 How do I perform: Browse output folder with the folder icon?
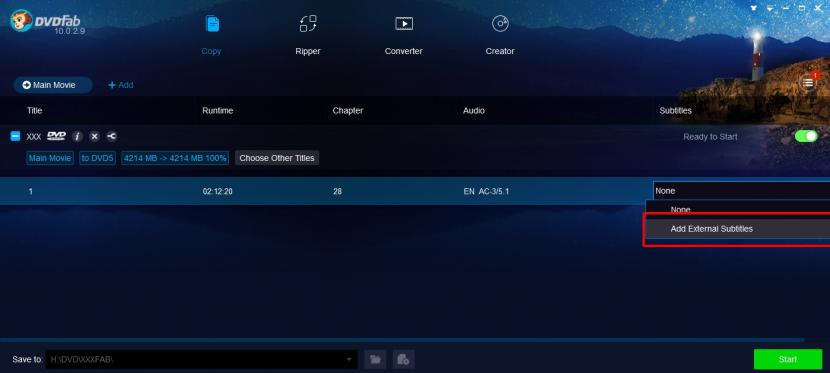pos(375,359)
